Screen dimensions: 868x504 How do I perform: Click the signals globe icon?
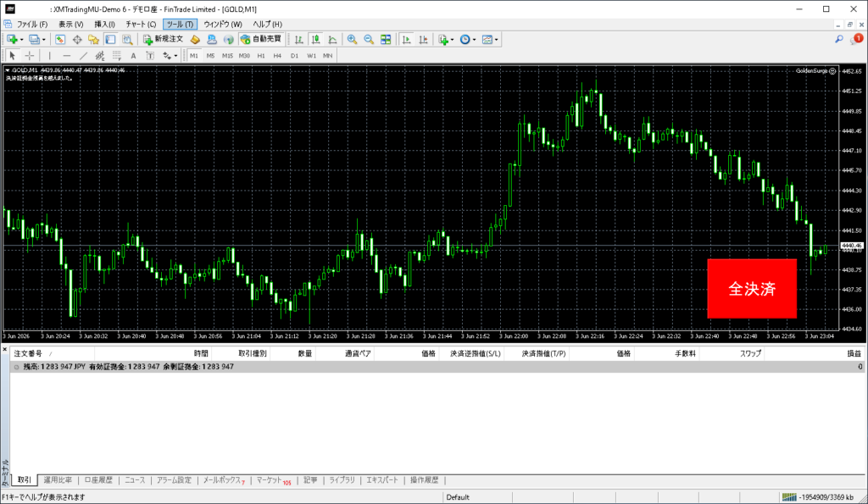[228, 39]
